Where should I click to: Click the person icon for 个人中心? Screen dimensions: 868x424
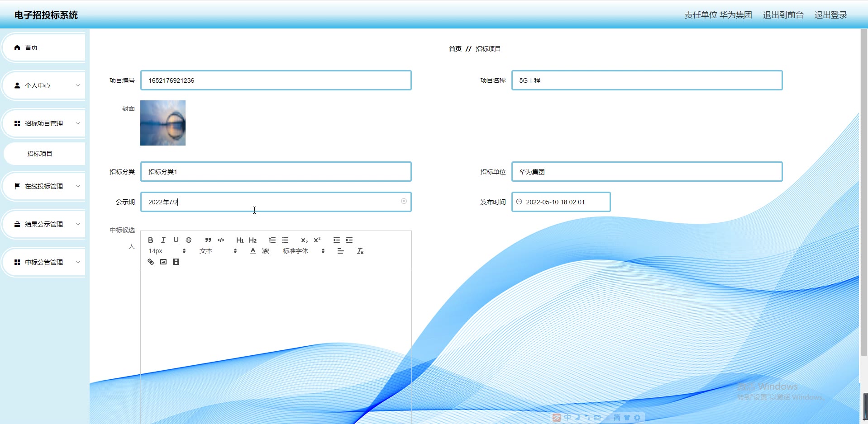(17, 85)
